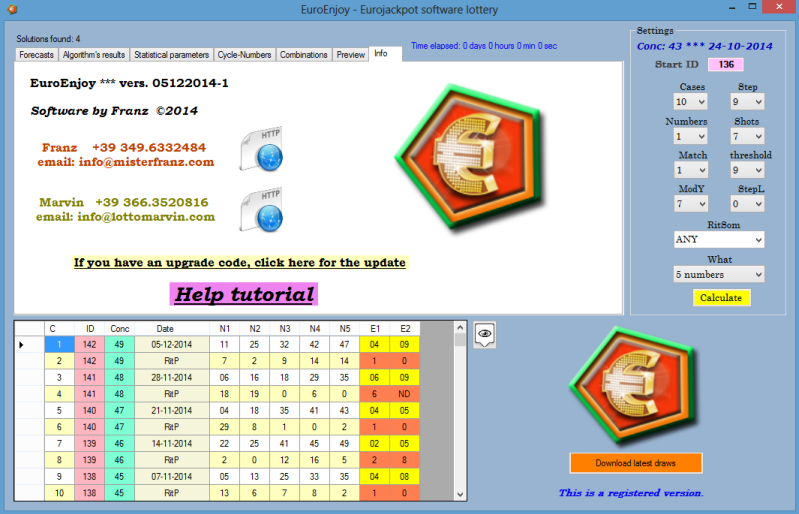Viewport: 799px width, 514px height.
Task: Go to the Combinations tab
Action: [304, 55]
